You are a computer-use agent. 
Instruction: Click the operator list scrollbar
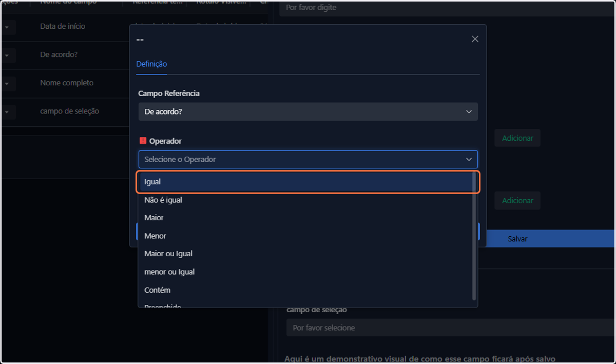click(x=474, y=236)
